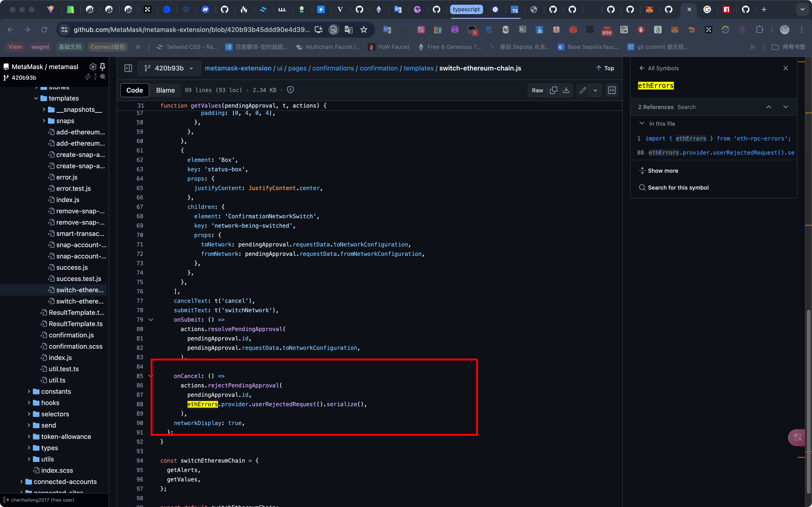Open confirmations breadcrumb folder
The width and height of the screenshot is (812, 507).
333,68
